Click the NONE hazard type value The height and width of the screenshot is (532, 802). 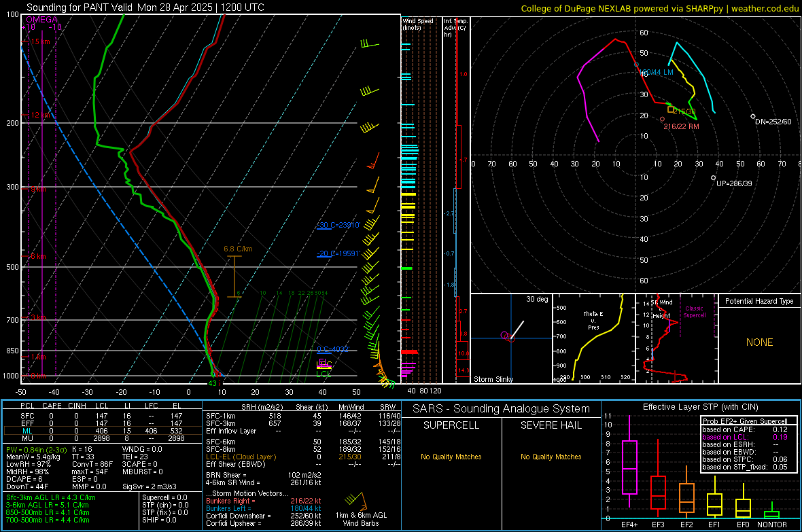tap(759, 342)
